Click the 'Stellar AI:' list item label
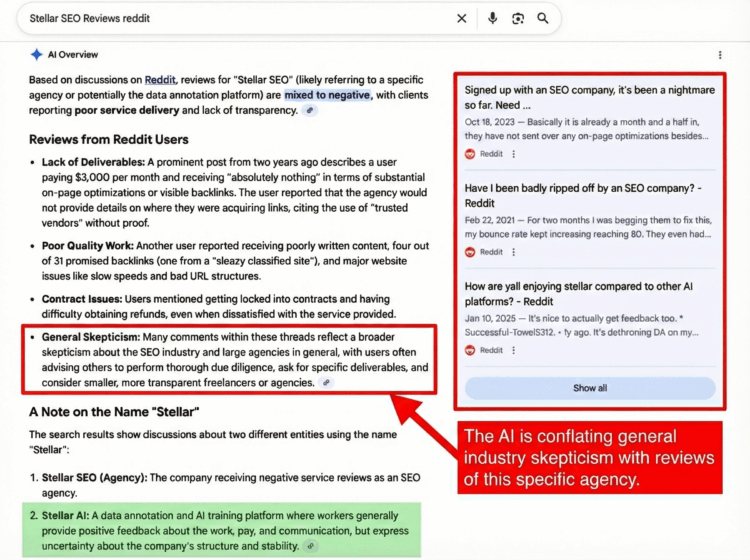750x560 pixels. [65, 516]
